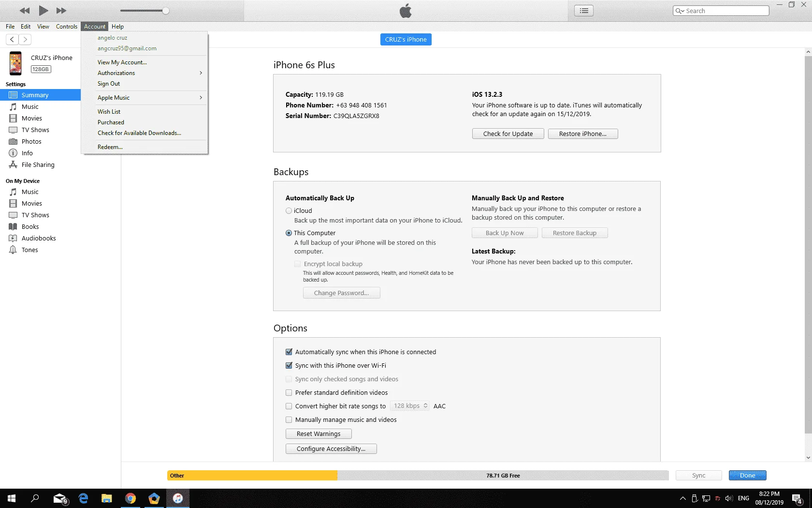812x508 pixels.
Task: Launch Microsoft Edge from the taskbar
Action: (x=83, y=498)
